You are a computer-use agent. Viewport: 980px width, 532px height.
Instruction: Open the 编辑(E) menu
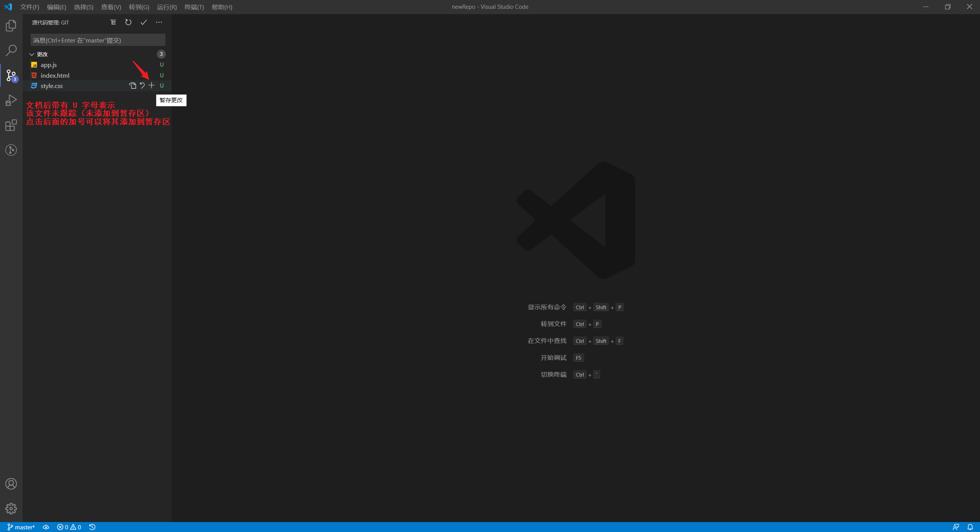coord(56,7)
